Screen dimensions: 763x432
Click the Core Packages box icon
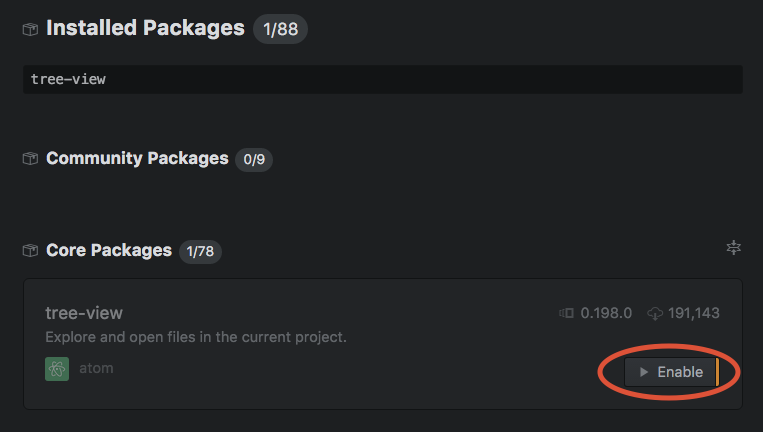tap(30, 251)
